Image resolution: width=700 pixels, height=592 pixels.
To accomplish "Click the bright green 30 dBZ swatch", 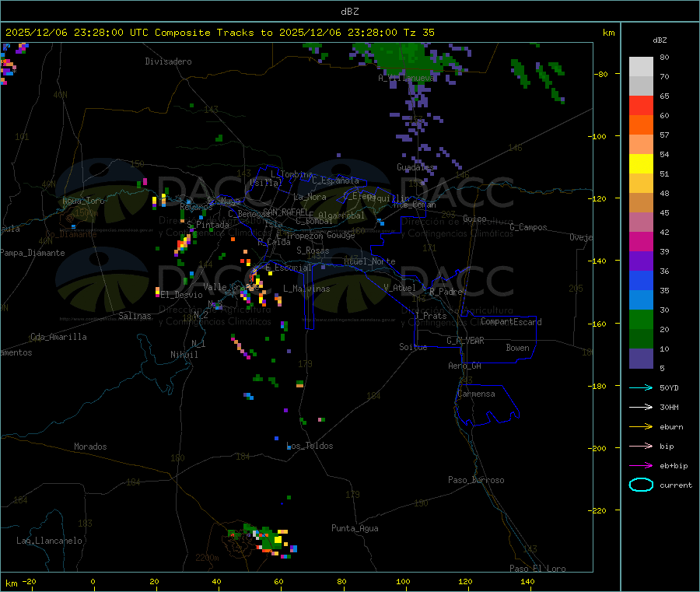I will click(x=641, y=319).
